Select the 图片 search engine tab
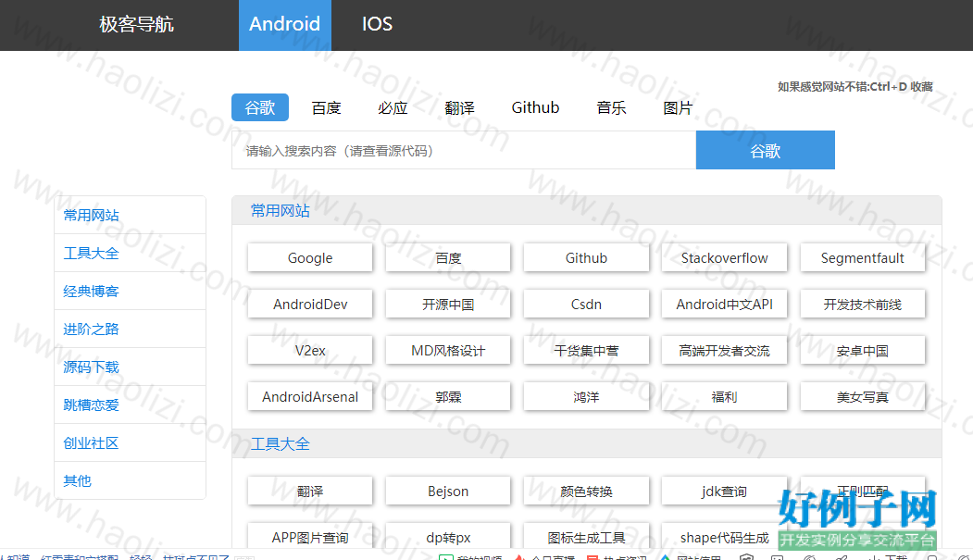973x560 pixels. (x=678, y=107)
